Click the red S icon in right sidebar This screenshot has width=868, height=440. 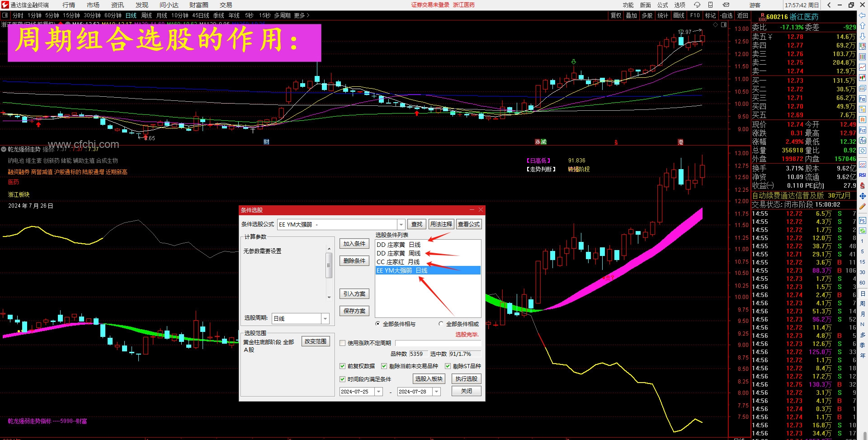coord(863,185)
